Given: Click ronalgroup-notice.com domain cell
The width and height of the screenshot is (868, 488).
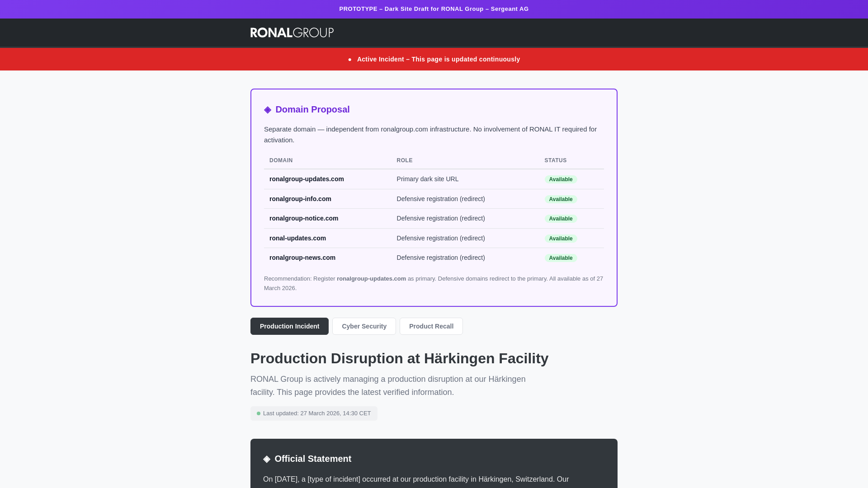Looking at the screenshot, I should (304, 218).
